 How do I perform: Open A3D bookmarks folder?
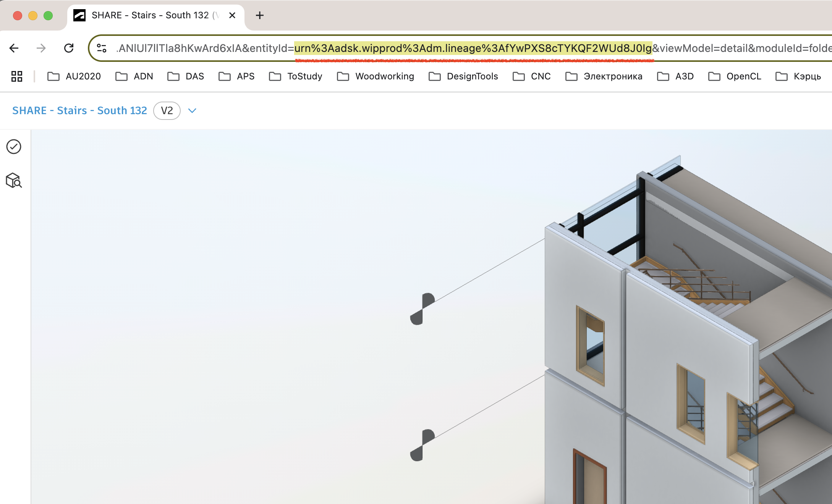coord(676,76)
